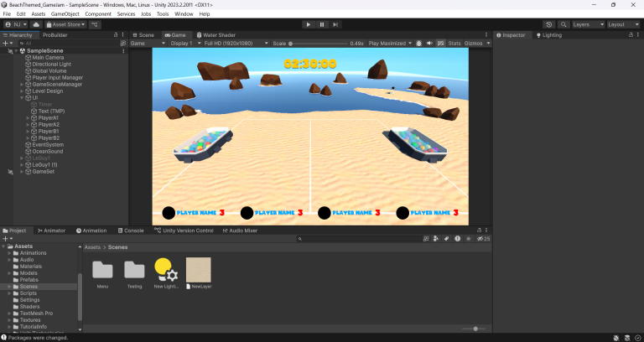Expand the Scripts folder in Project

(x=9, y=293)
